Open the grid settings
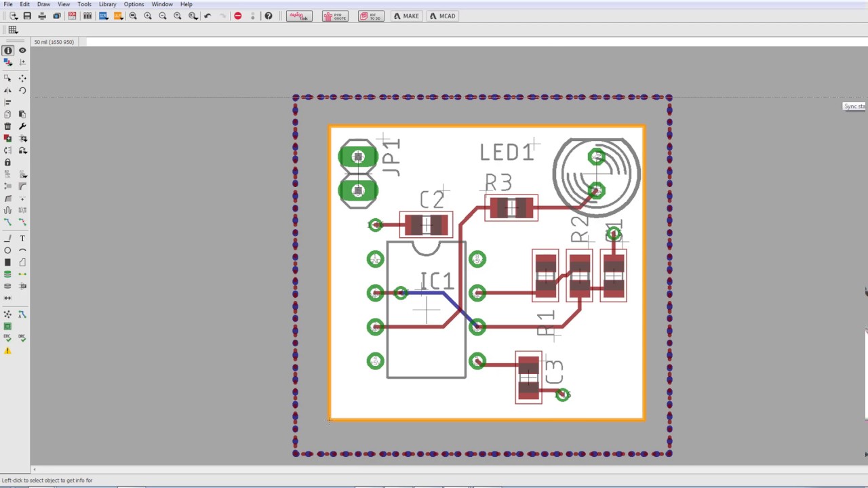The image size is (868, 488). tap(12, 30)
